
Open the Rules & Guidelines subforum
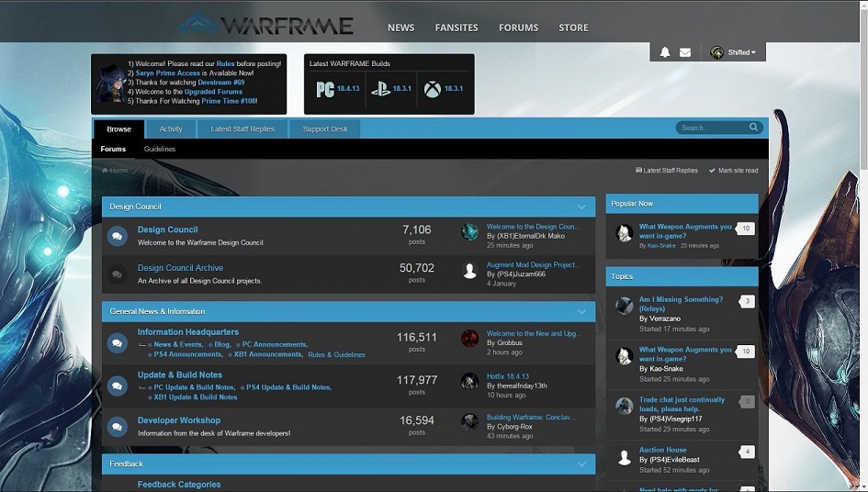pos(336,354)
